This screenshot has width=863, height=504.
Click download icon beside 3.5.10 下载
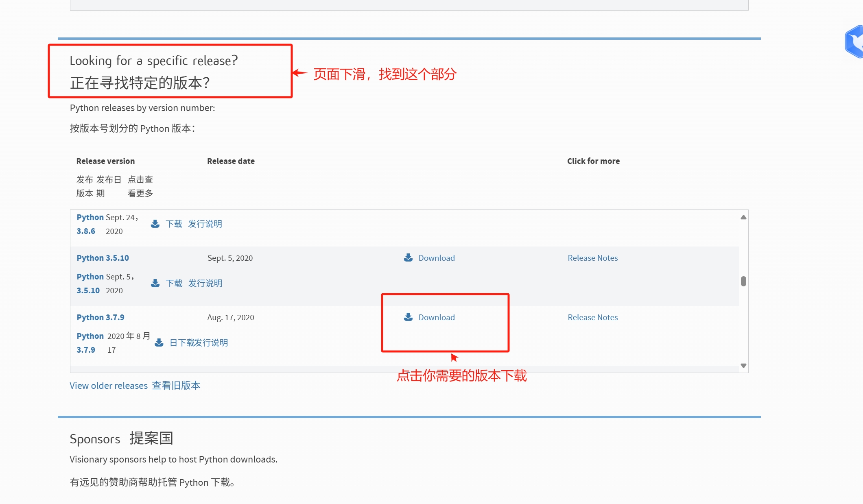click(155, 284)
